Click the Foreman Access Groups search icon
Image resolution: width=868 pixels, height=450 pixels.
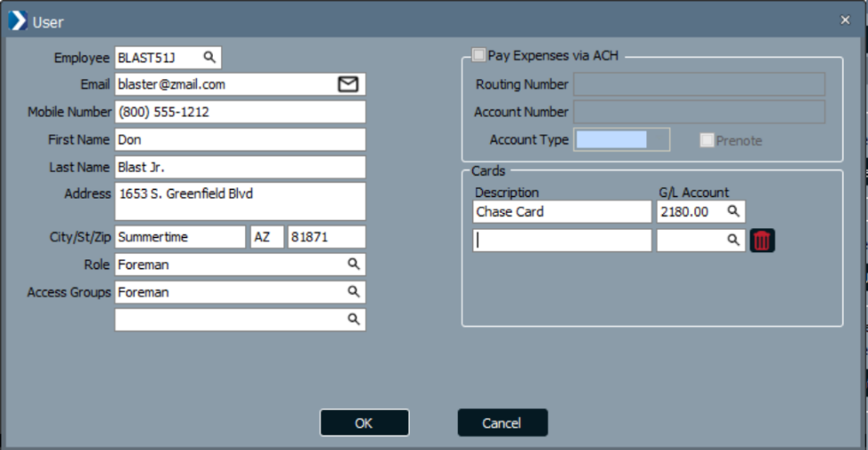(354, 292)
